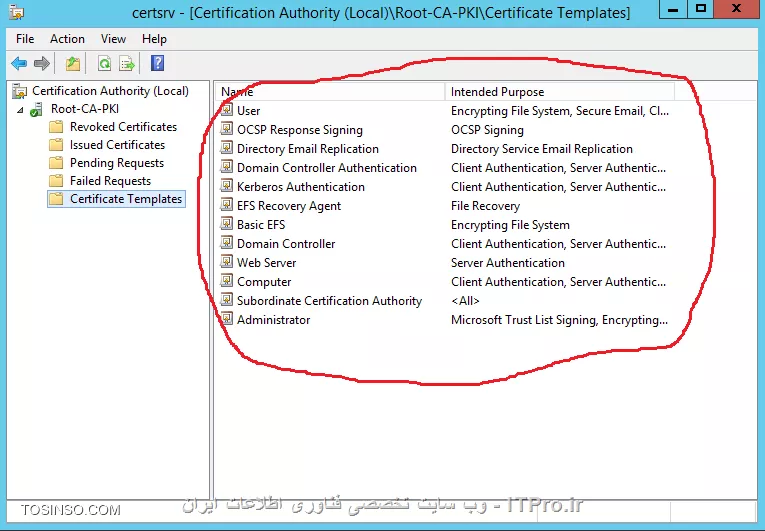Click the Failed Requests folder icon
765x531 pixels.
56,181
